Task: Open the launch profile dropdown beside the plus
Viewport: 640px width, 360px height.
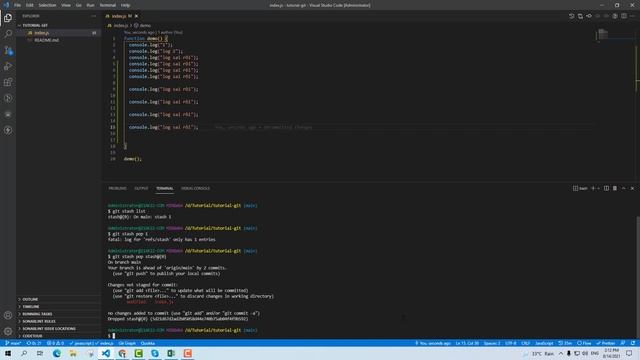Action: [x=598, y=188]
